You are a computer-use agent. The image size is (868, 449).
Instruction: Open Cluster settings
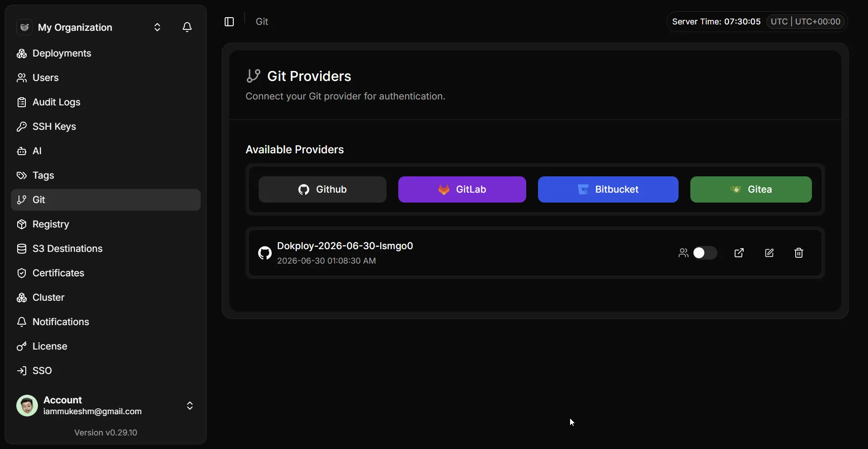point(106,298)
